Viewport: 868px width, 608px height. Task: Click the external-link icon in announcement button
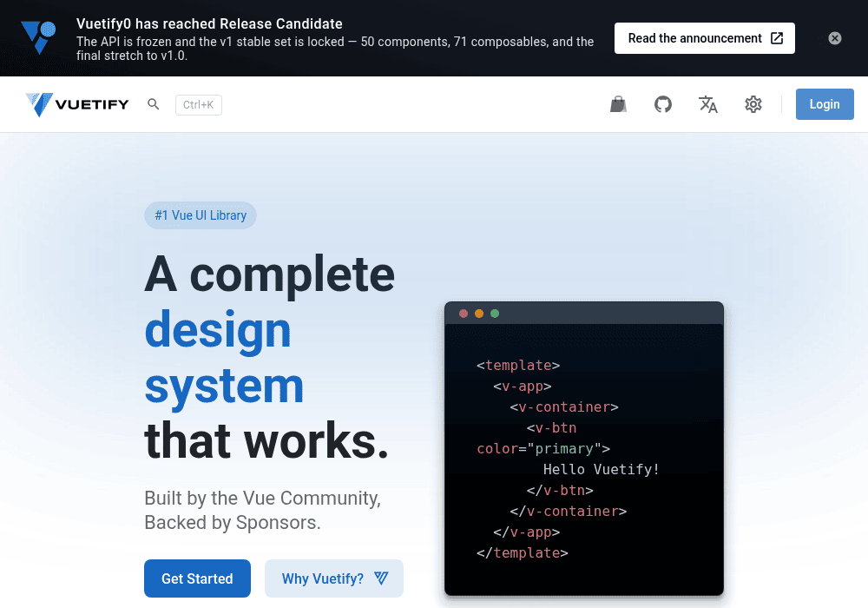click(x=777, y=38)
